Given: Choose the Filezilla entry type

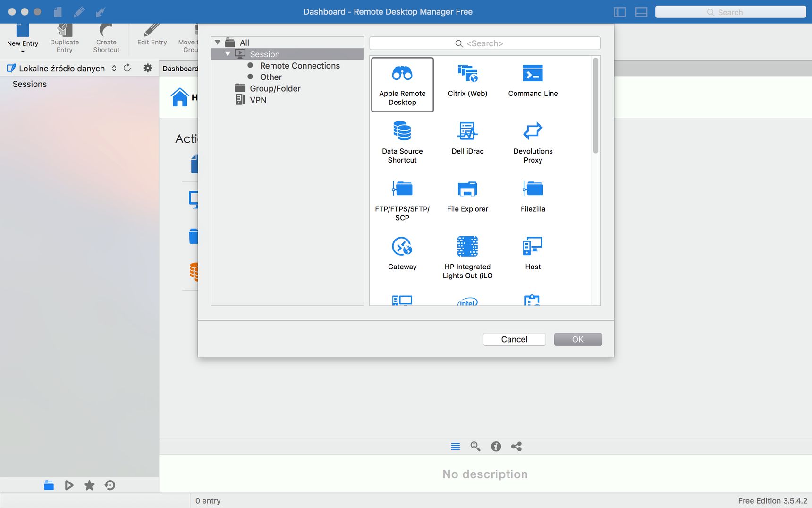Looking at the screenshot, I should [533, 196].
